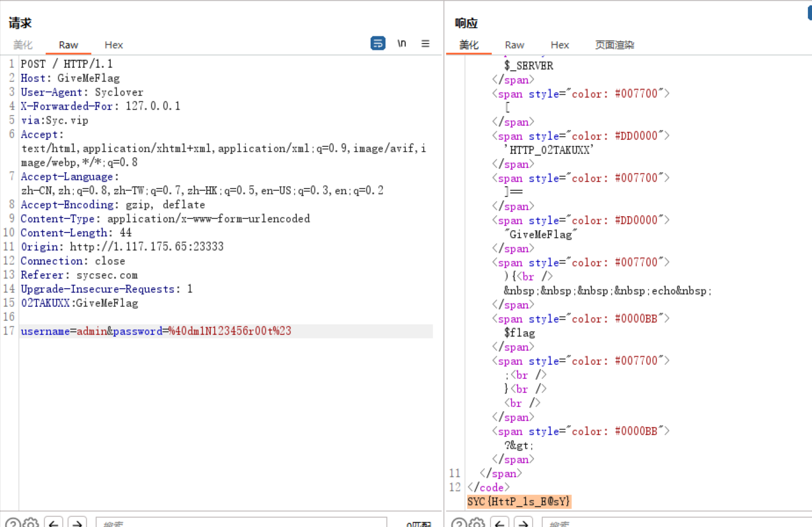This screenshot has height=527, width=812.
Task: Open help icon under the request panel
Action: tap(12, 523)
